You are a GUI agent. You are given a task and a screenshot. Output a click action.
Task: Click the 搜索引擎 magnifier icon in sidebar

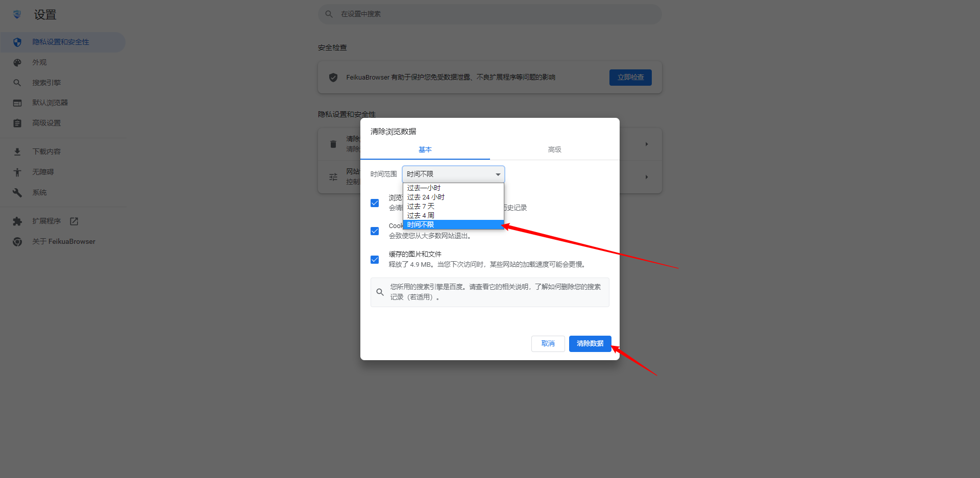click(x=17, y=83)
